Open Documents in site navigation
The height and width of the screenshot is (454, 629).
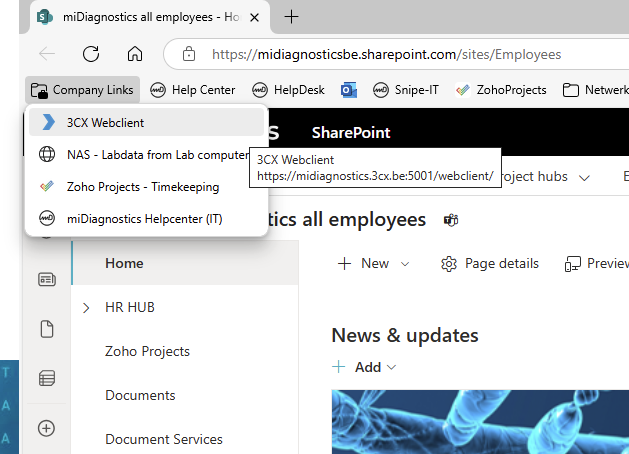pos(140,395)
